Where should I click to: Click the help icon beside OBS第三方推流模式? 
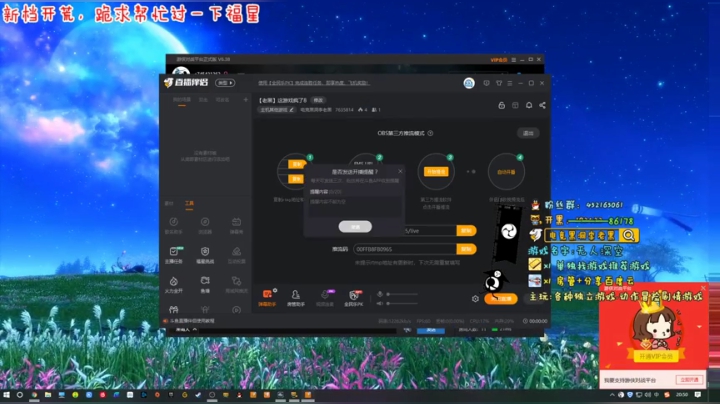pyautogui.click(x=430, y=133)
